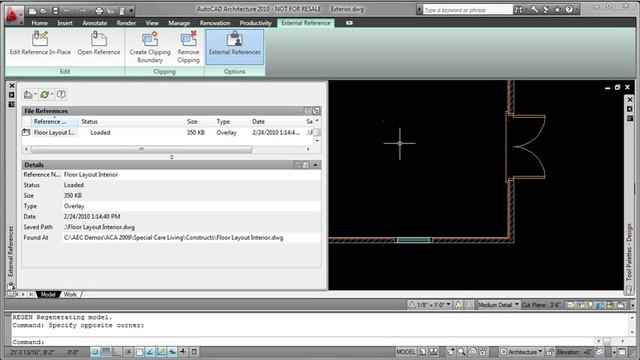The height and width of the screenshot is (360, 640).
Task: Close the Tool Palettes - Design panel
Action: click(x=630, y=99)
